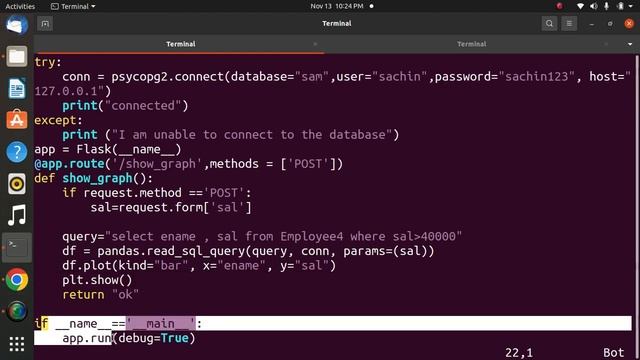Screen dimensions: 640x360
Task: Switch to the second Terminal tab
Action: (x=471, y=44)
